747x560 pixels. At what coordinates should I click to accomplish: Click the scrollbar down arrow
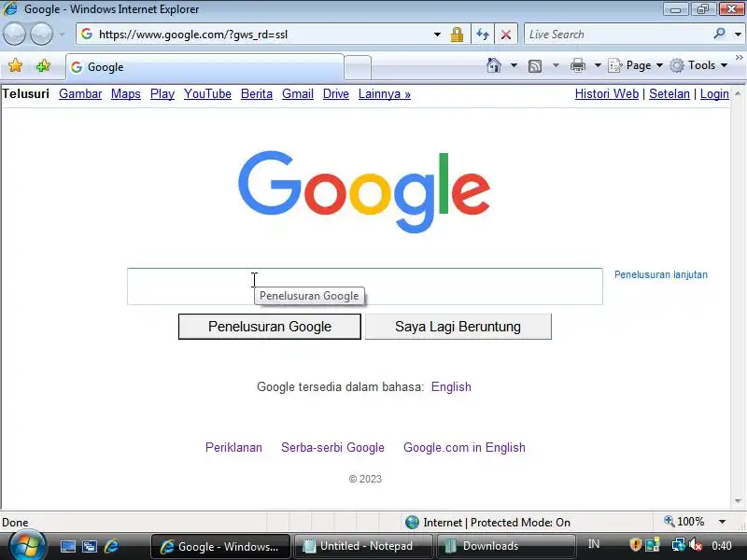pos(738,501)
